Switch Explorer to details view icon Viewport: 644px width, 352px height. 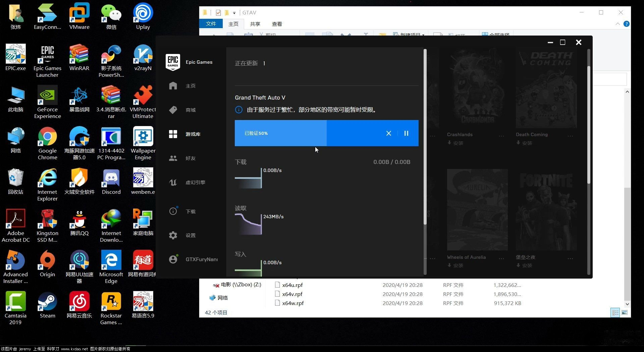pyautogui.click(x=615, y=312)
